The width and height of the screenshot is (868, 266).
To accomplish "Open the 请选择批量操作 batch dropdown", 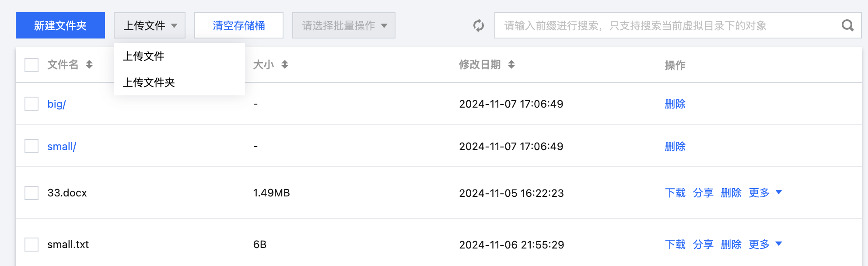I will [344, 25].
